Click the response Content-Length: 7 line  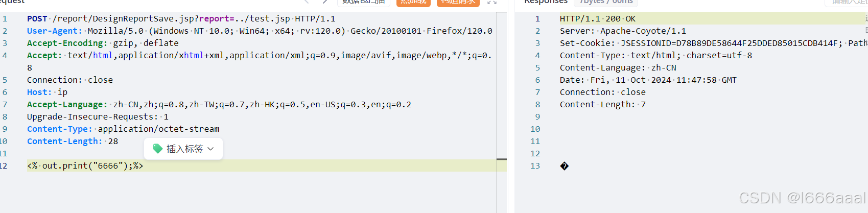point(603,105)
